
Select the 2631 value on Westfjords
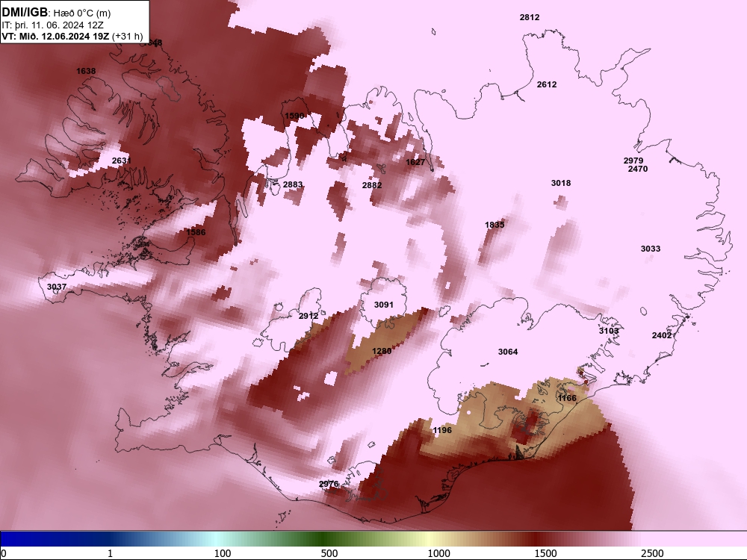click(x=122, y=161)
